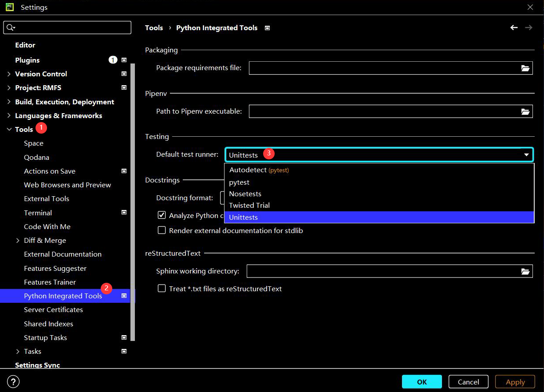Expand the Diff & Merge node
Screen dimensions: 544x392
(18, 241)
